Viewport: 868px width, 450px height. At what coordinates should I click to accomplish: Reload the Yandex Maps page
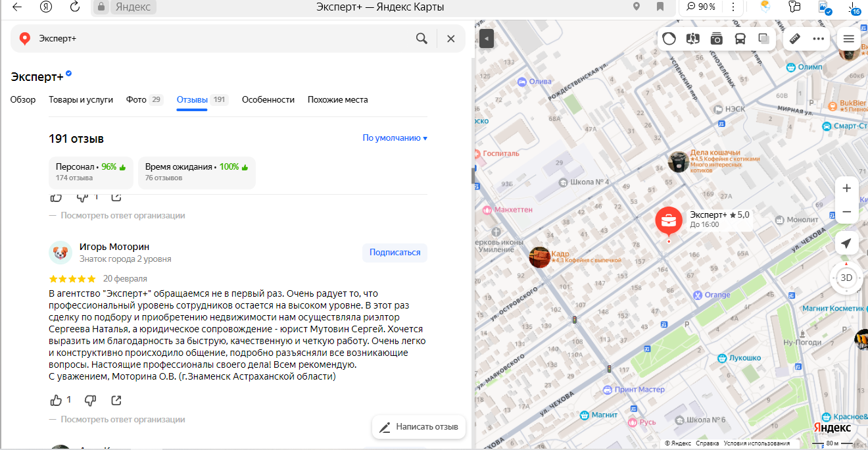tap(75, 7)
